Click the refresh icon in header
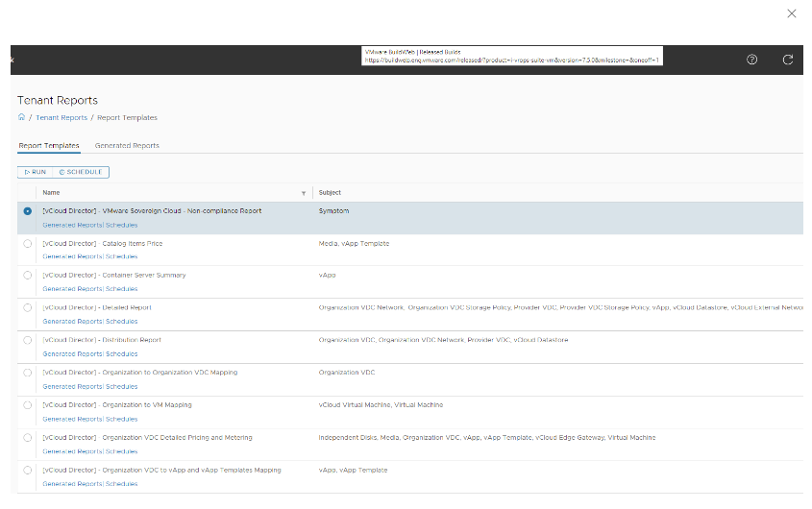The height and width of the screenshot is (509, 812). click(x=788, y=60)
